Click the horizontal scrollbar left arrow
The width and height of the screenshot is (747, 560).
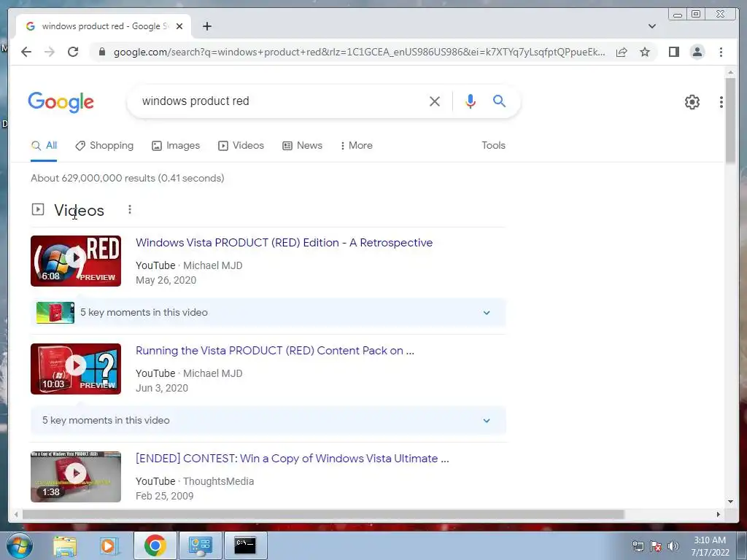16,514
